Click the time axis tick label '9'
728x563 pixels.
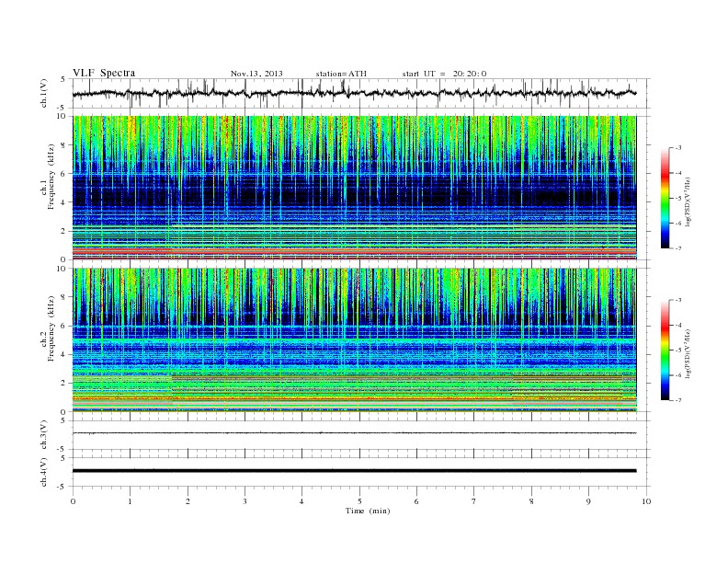pyautogui.click(x=588, y=501)
